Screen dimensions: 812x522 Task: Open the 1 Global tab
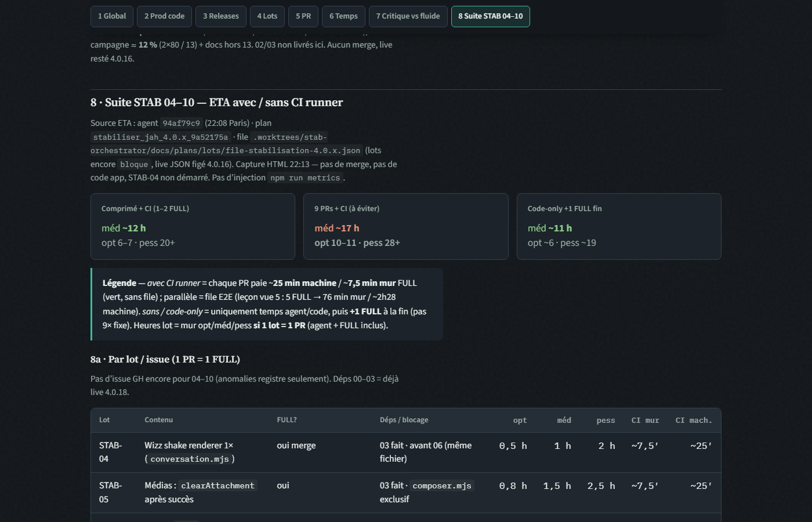[112, 16]
